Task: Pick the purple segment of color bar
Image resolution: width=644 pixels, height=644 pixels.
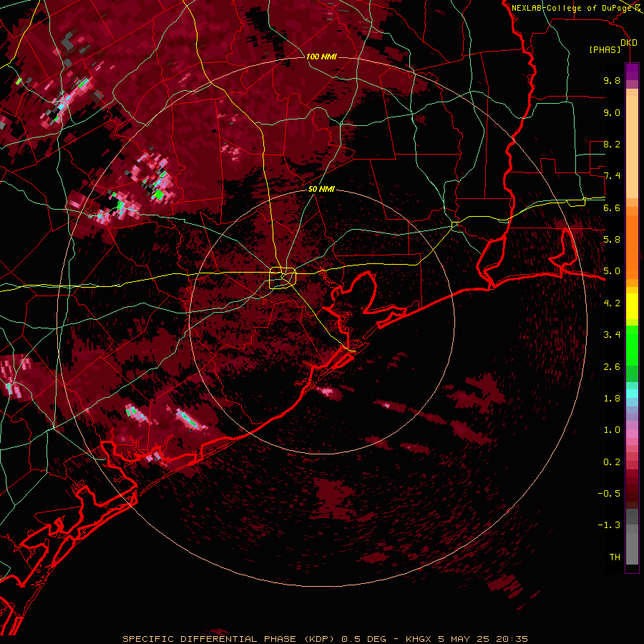Action: coord(632,72)
